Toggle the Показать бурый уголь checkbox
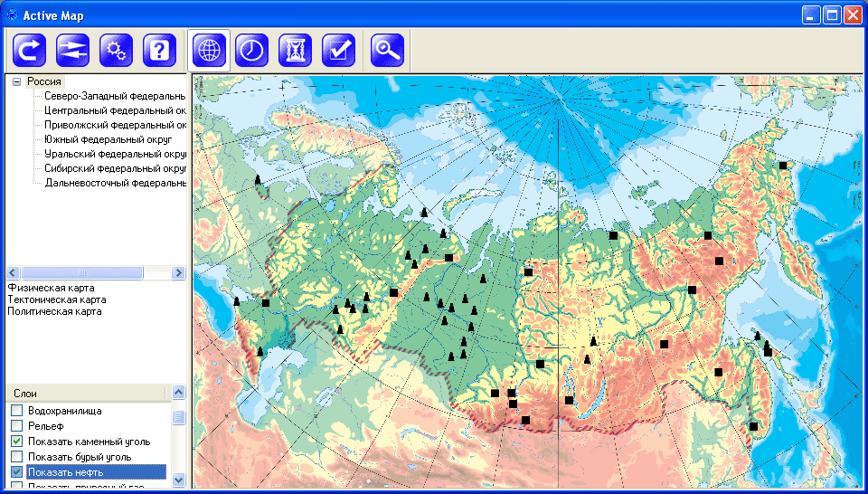The width and height of the screenshot is (868, 494). 16,457
